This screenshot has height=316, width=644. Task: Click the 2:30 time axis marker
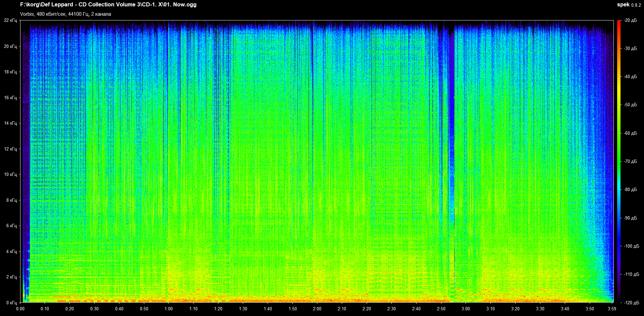click(x=391, y=309)
